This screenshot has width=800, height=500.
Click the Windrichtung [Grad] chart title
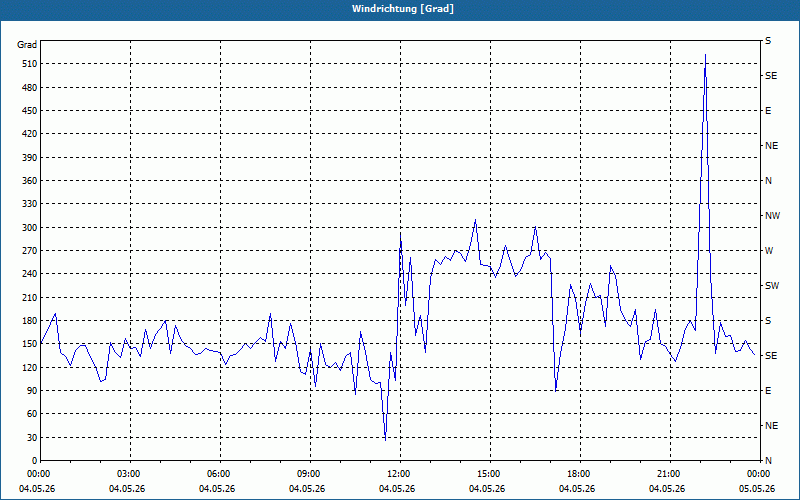[403, 9]
